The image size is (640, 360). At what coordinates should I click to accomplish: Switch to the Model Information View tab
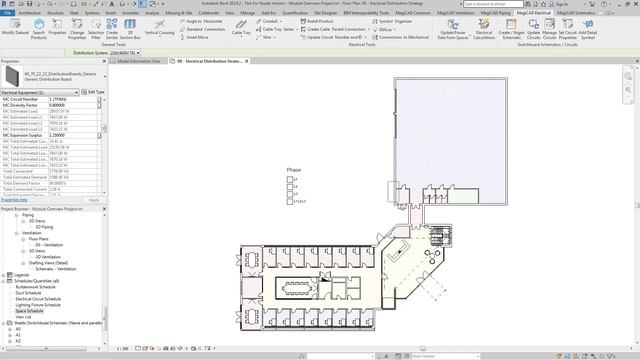(138, 61)
